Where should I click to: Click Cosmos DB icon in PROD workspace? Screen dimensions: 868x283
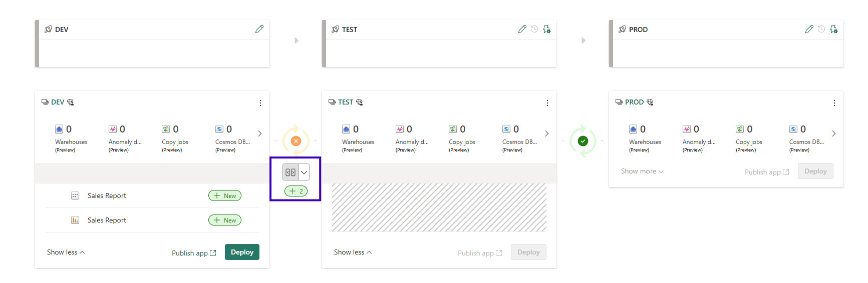793,129
